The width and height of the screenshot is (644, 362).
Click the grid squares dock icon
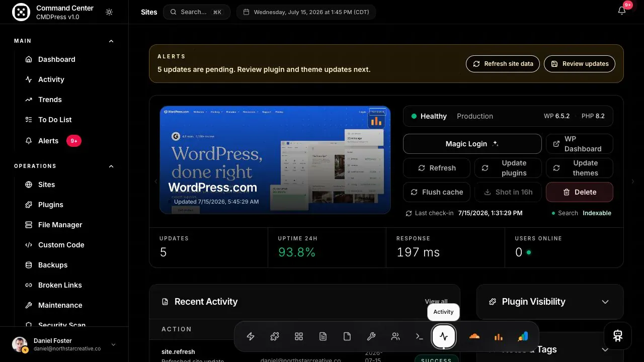coord(299,337)
